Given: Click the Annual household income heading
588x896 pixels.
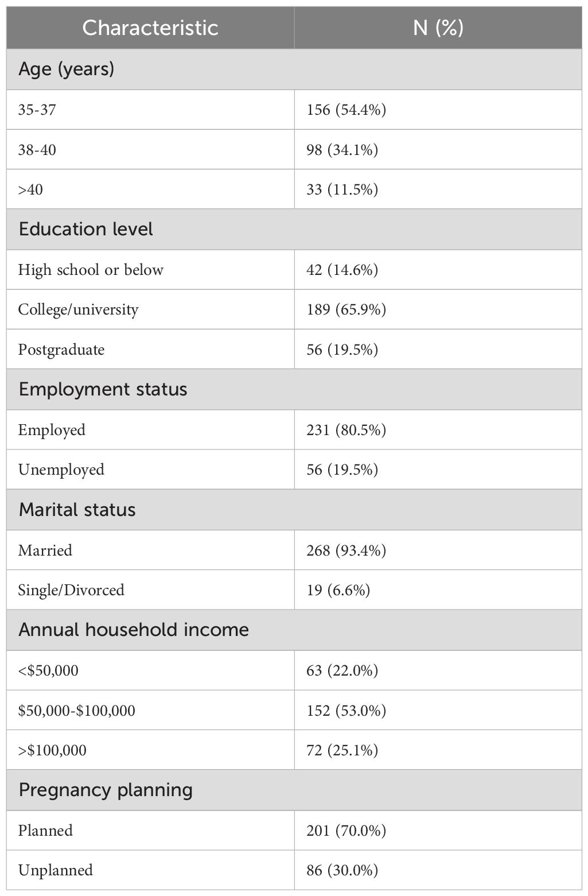Looking at the screenshot, I should click(134, 630).
